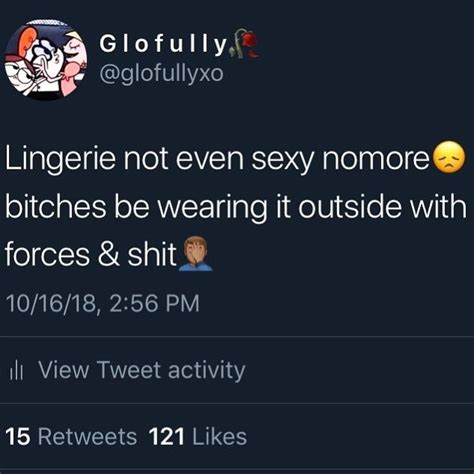This screenshot has width=474, height=474.
Task: Click the Glofully display name
Action: click(163, 44)
